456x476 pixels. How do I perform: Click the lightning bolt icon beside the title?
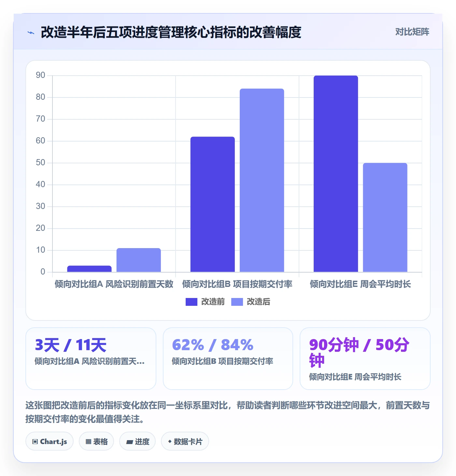click(x=31, y=33)
